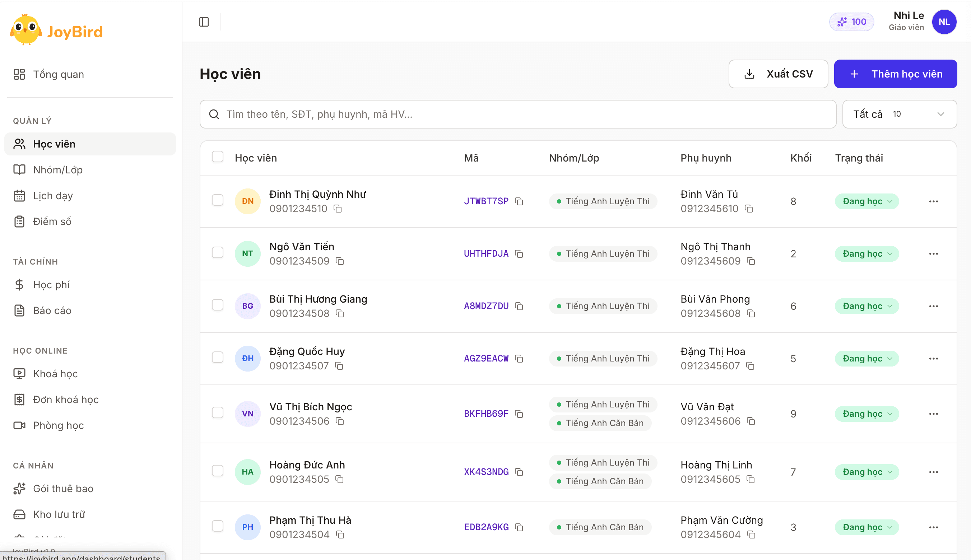Image resolution: width=971 pixels, height=560 pixels.
Task: Open the credits badge showing 100
Action: pyautogui.click(x=852, y=22)
